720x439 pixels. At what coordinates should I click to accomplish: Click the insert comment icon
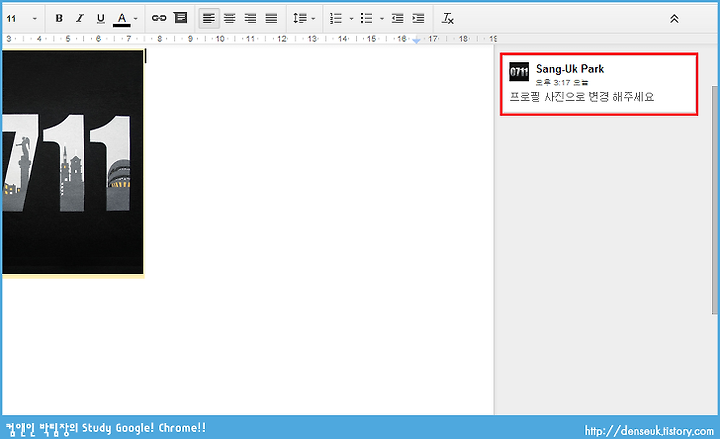point(180,18)
